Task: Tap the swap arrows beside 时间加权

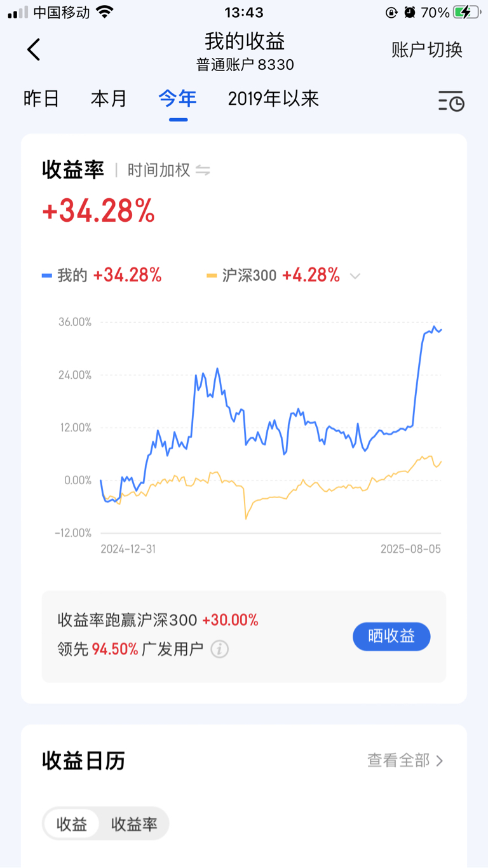Action: pos(203,170)
